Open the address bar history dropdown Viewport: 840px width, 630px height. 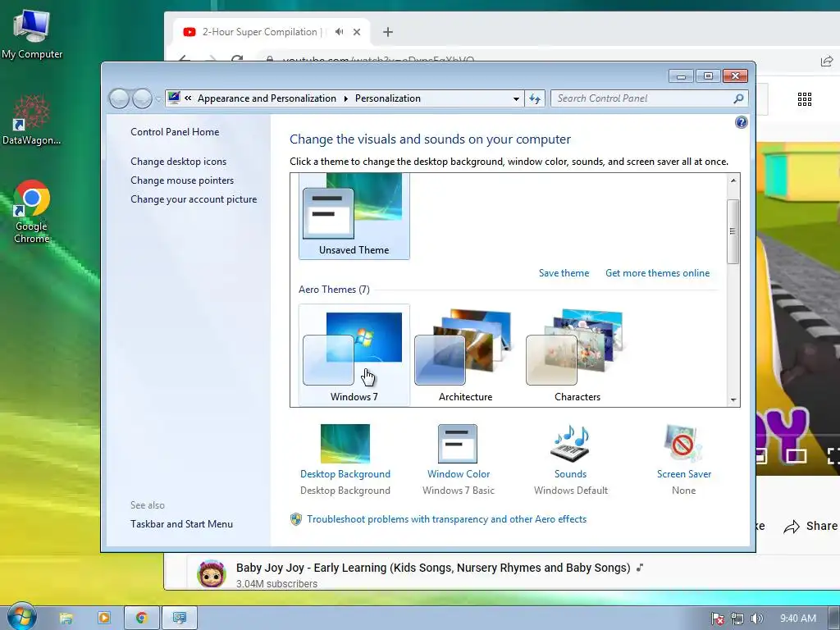516,98
